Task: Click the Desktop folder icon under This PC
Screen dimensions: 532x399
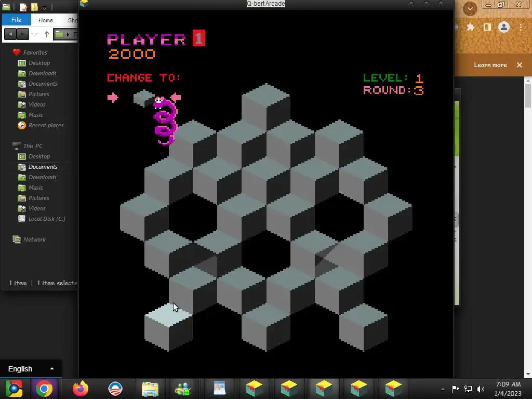Action: point(22,156)
